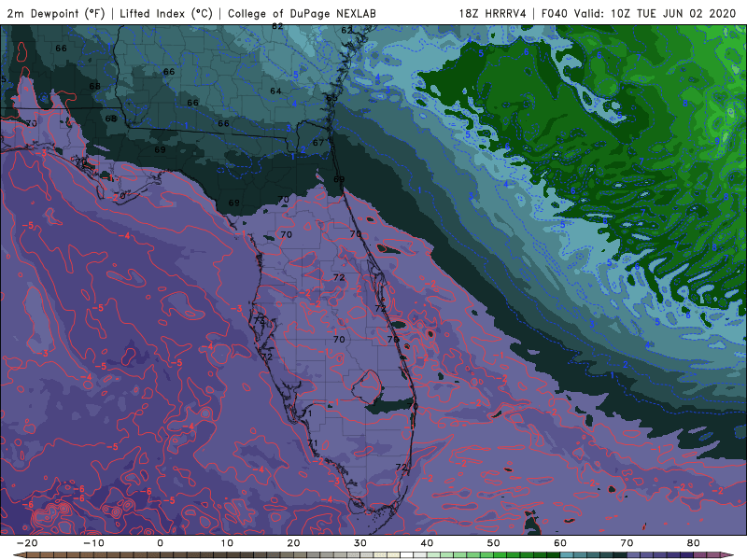Click the "-10" colorbar scale label
The image size is (747, 560).
93,543
